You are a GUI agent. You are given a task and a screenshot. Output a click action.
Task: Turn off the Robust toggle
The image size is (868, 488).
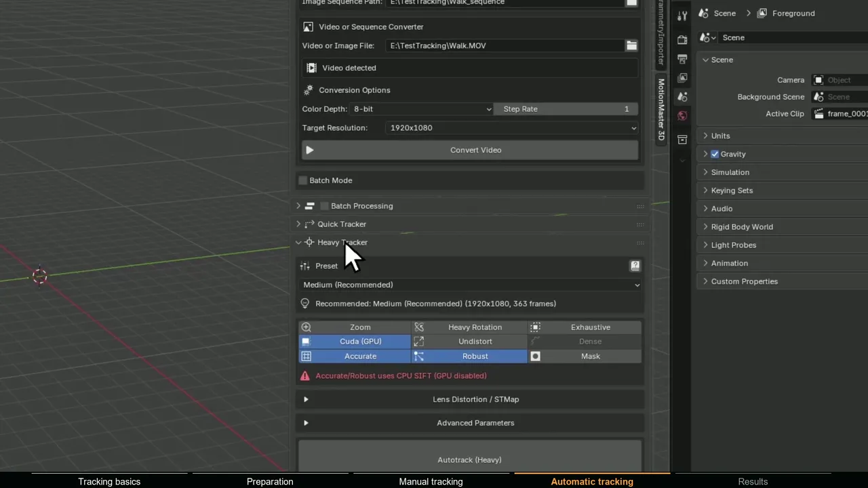pyautogui.click(x=469, y=357)
